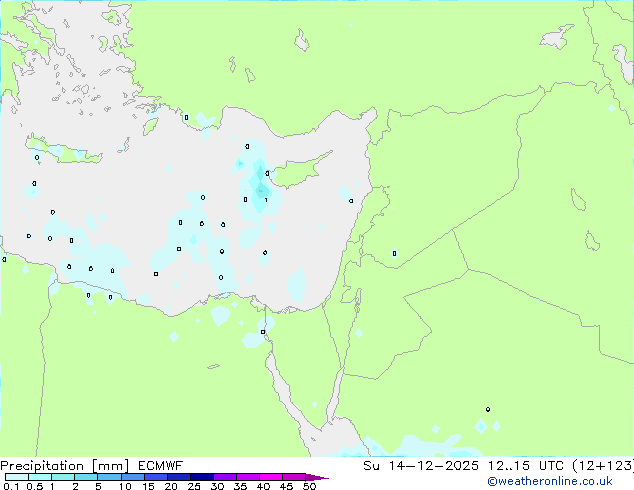Click the above-50 mm arrow tip of legend
Image resolution: width=634 pixels, height=490 pixels.
[x=317, y=477]
